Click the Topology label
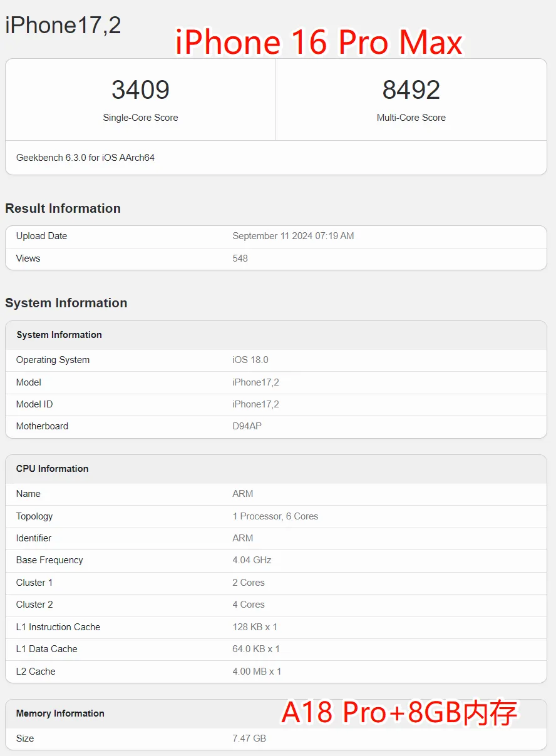Screen dimensions: 556x756 pos(34,516)
